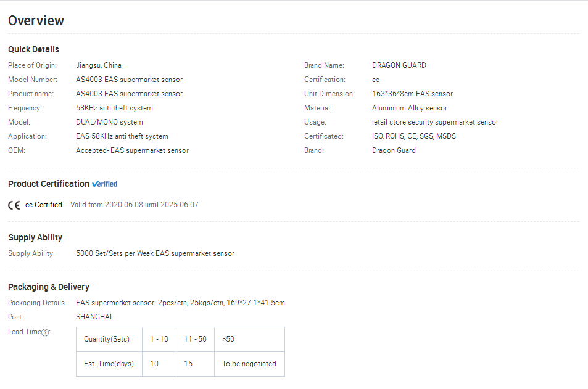
Task: Click the 'Packaging Details' label
Action: (x=36, y=303)
